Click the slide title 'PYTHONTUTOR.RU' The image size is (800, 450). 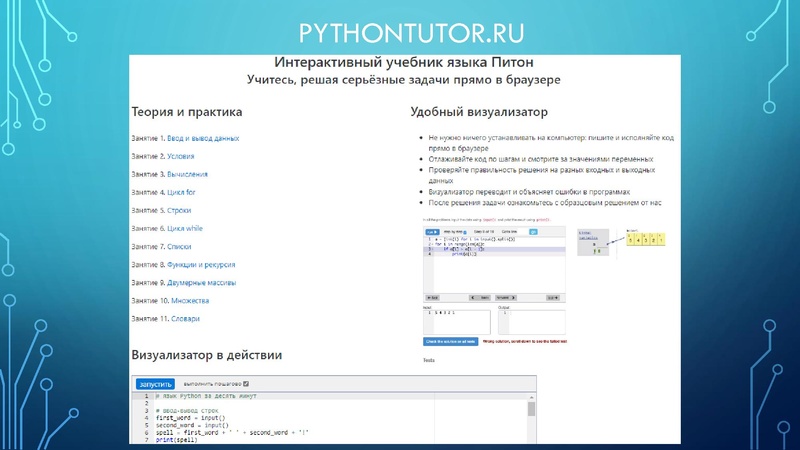[411, 33]
